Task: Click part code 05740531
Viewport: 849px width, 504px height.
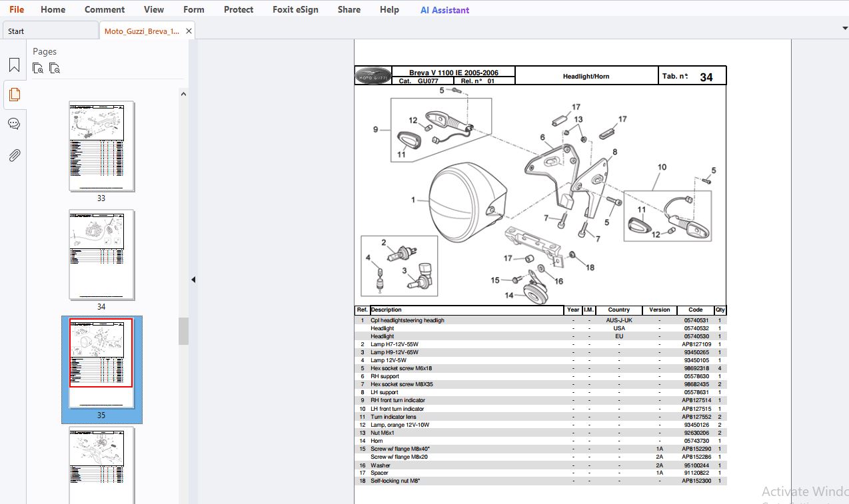Action: click(x=696, y=320)
